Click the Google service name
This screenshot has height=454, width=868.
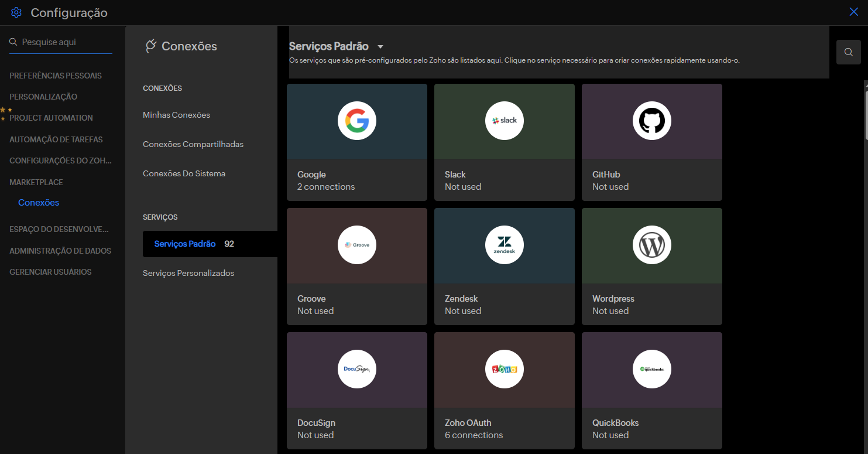point(311,175)
